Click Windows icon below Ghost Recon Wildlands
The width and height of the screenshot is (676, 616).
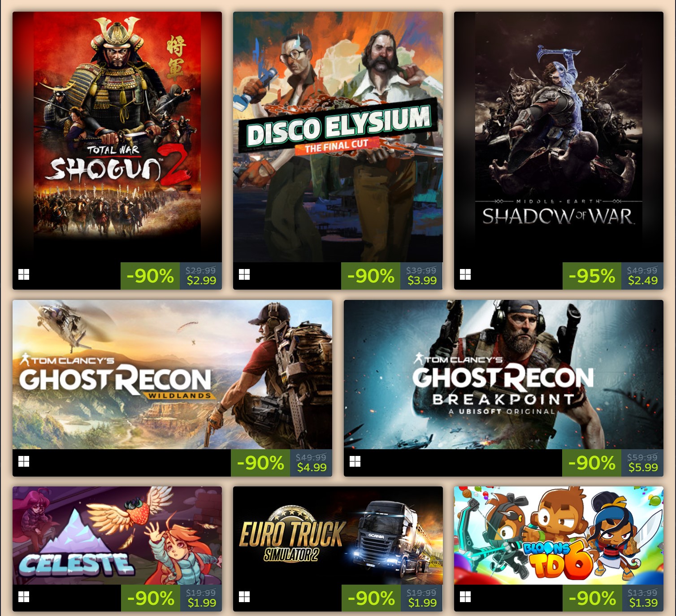pyautogui.click(x=24, y=461)
